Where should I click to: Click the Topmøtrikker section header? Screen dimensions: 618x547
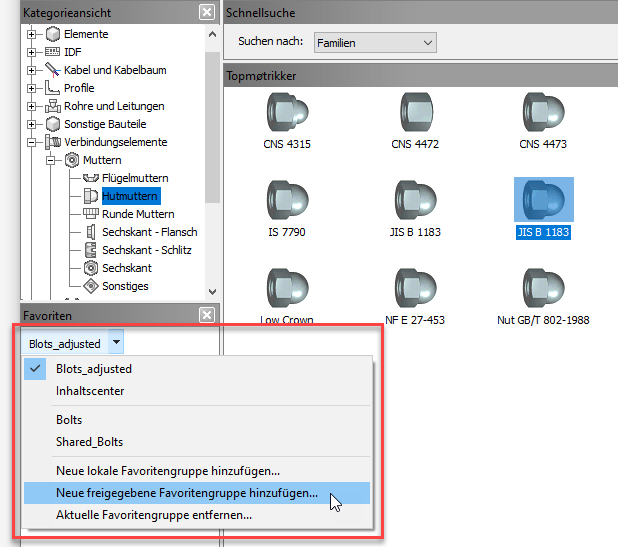pos(421,76)
